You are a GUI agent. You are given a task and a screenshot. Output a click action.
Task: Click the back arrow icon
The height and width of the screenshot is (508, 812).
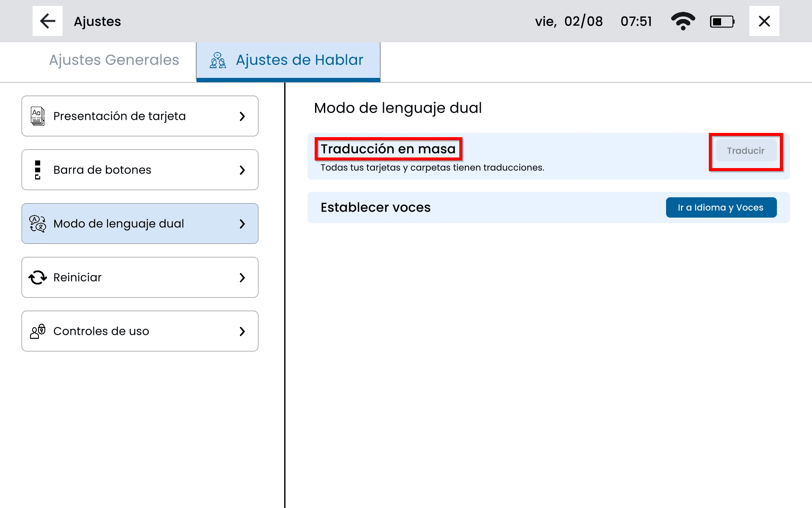coord(47,21)
